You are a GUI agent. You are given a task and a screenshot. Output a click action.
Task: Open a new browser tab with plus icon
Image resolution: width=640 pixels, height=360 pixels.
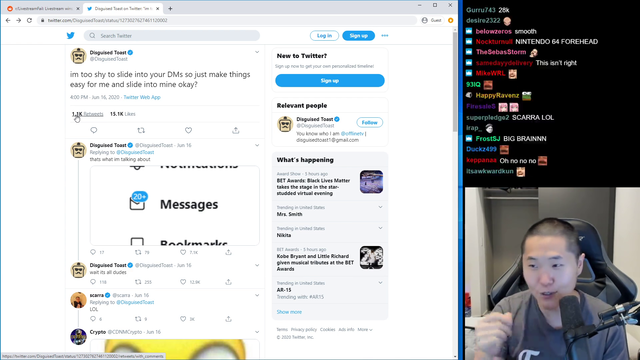coord(170,9)
